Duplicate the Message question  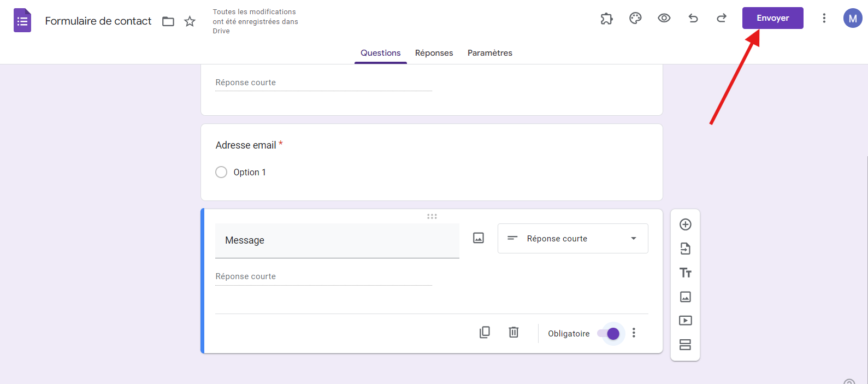[x=485, y=332]
